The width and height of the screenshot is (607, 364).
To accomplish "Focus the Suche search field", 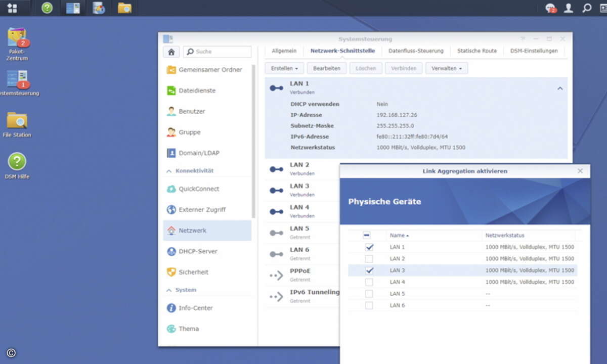I will pyautogui.click(x=217, y=52).
